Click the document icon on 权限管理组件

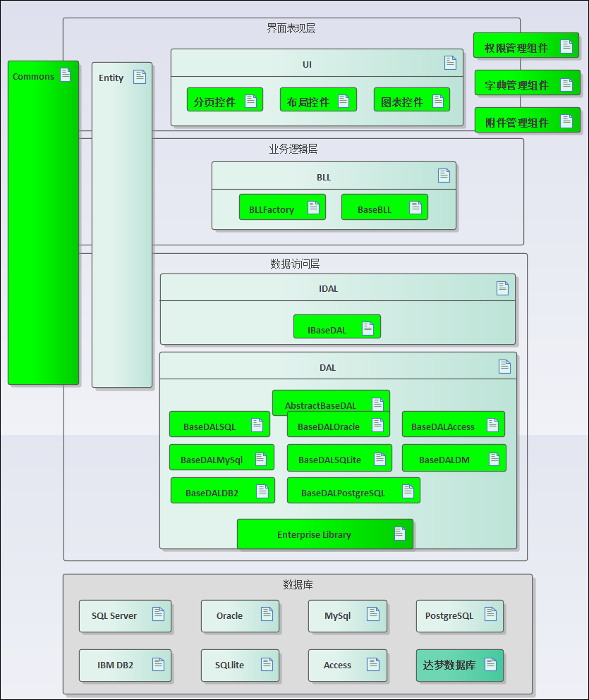coord(566,47)
